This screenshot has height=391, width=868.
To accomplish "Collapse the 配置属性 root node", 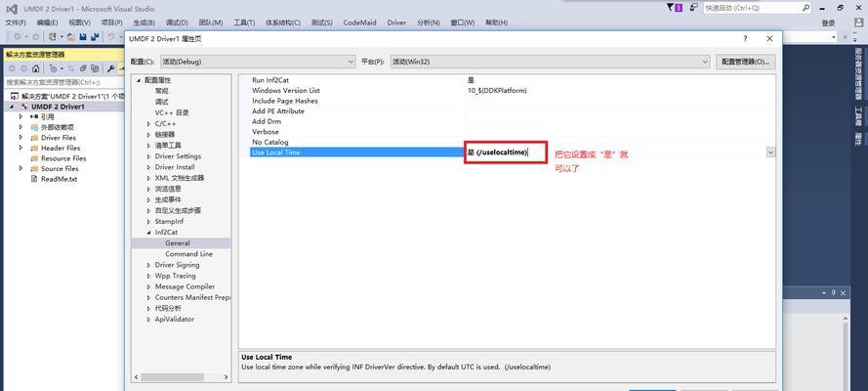I will pyautogui.click(x=139, y=80).
